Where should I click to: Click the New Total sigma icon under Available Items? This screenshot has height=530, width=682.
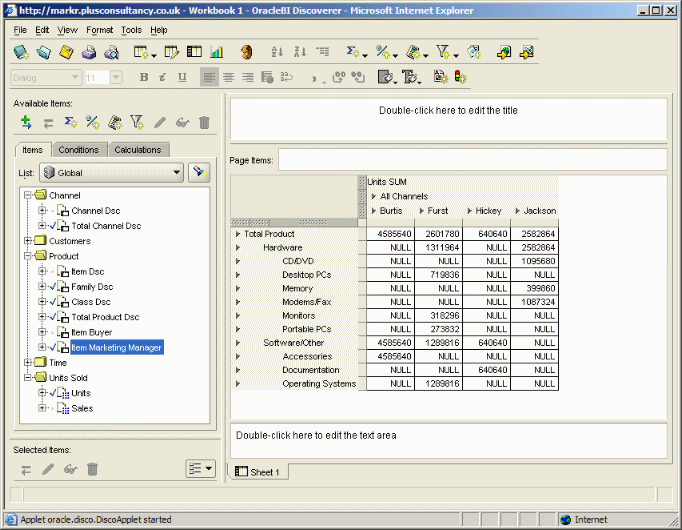71,123
